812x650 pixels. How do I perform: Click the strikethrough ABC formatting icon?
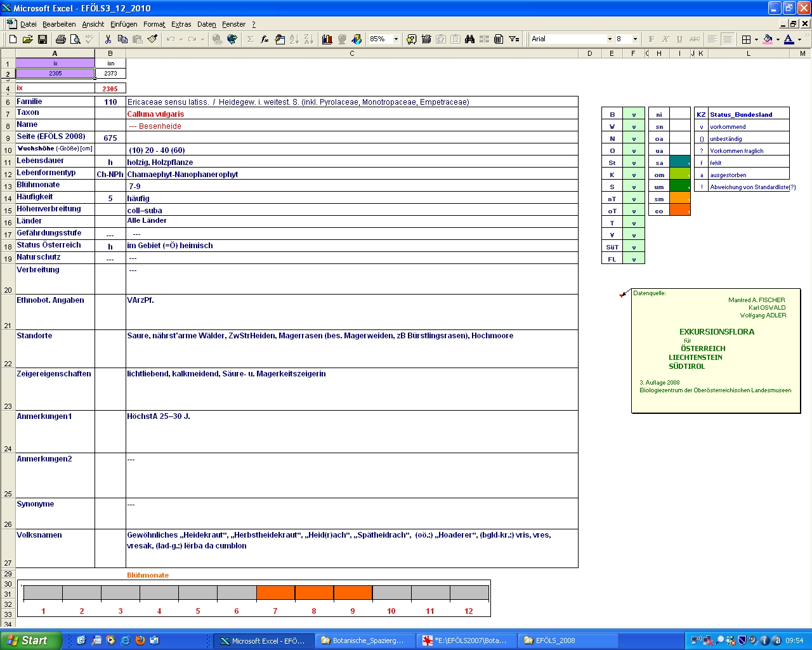pos(695,39)
